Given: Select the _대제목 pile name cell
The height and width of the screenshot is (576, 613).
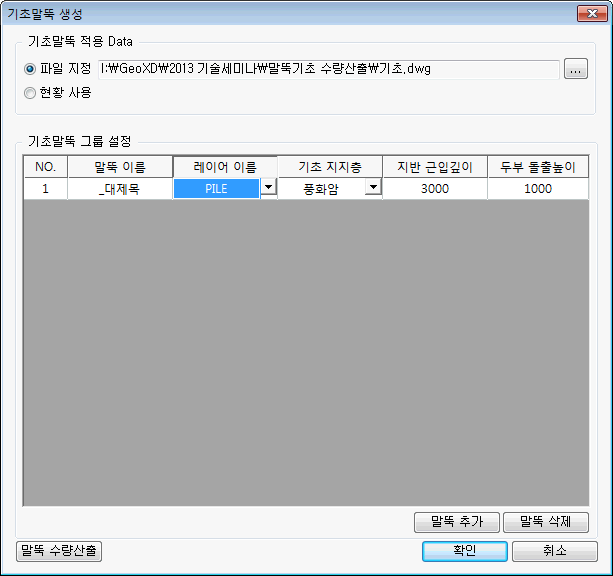Looking at the screenshot, I should pyautogui.click(x=120, y=188).
